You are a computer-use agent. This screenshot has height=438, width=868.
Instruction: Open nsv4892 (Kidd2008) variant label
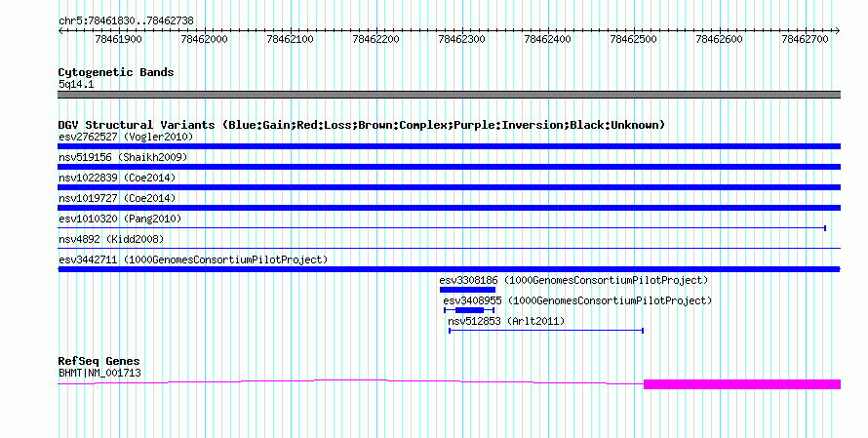click(x=111, y=239)
